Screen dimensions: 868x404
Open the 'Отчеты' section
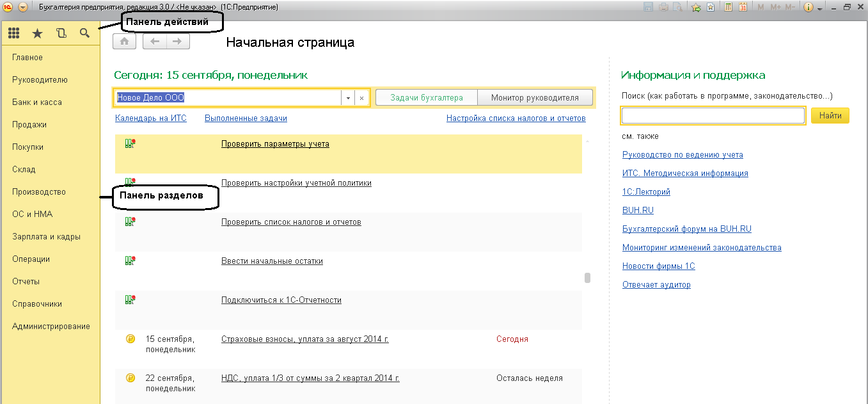[x=26, y=282]
